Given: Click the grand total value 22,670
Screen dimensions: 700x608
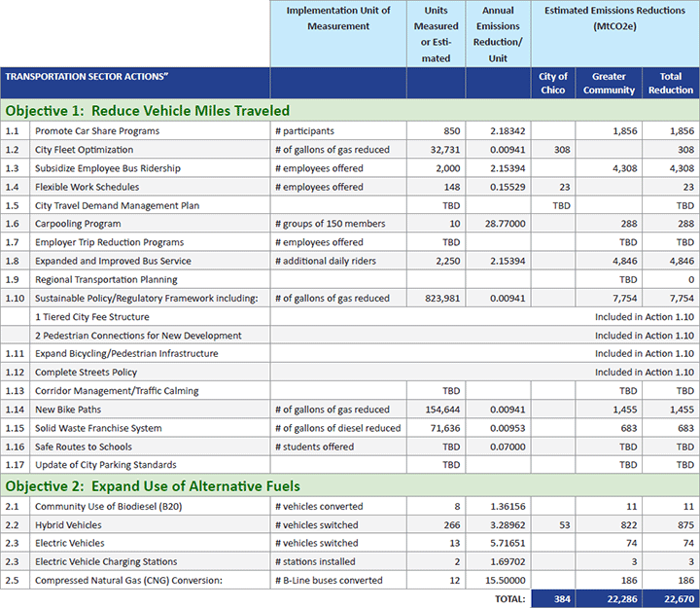Looking at the screenshot, I should [x=674, y=599].
